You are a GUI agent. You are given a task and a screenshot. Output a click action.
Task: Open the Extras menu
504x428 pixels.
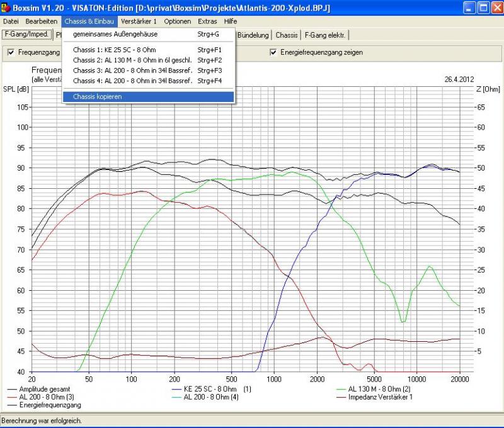[x=207, y=21]
